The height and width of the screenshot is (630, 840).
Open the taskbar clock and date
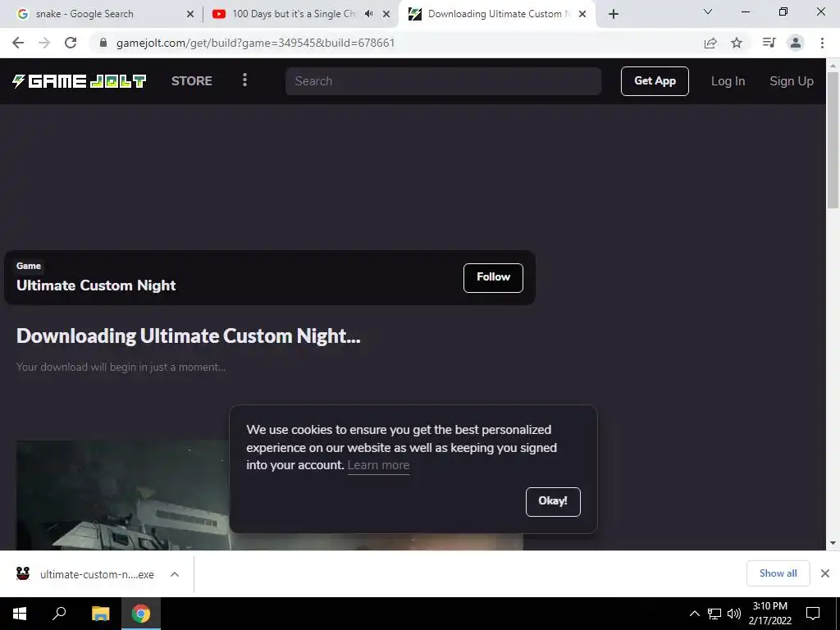769,614
